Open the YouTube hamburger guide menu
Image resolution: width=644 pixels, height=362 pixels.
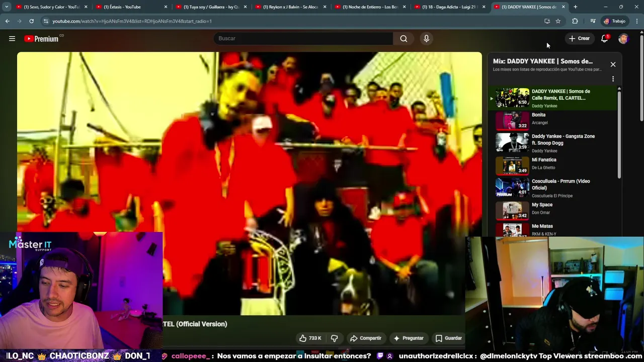pyautogui.click(x=12, y=39)
